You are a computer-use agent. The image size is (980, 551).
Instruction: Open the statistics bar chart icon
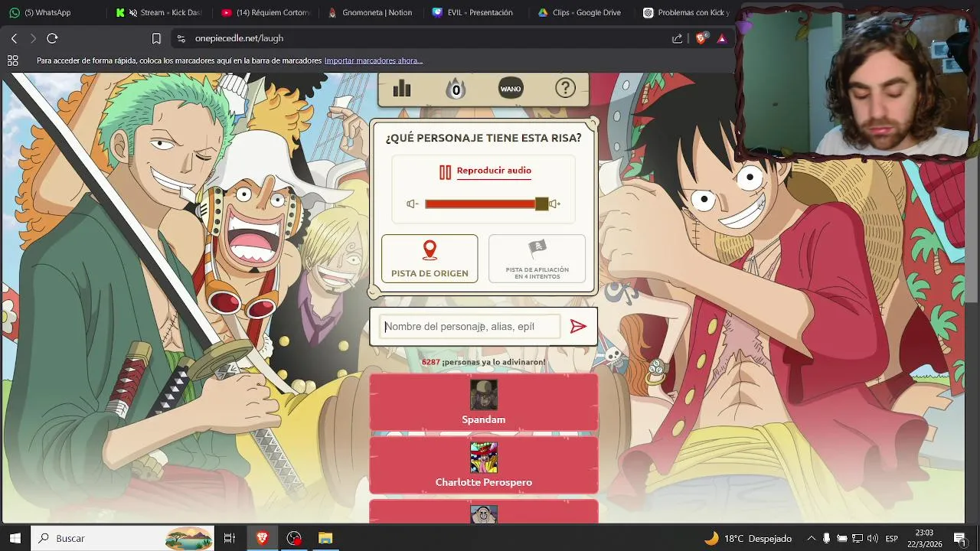click(402, 89)
